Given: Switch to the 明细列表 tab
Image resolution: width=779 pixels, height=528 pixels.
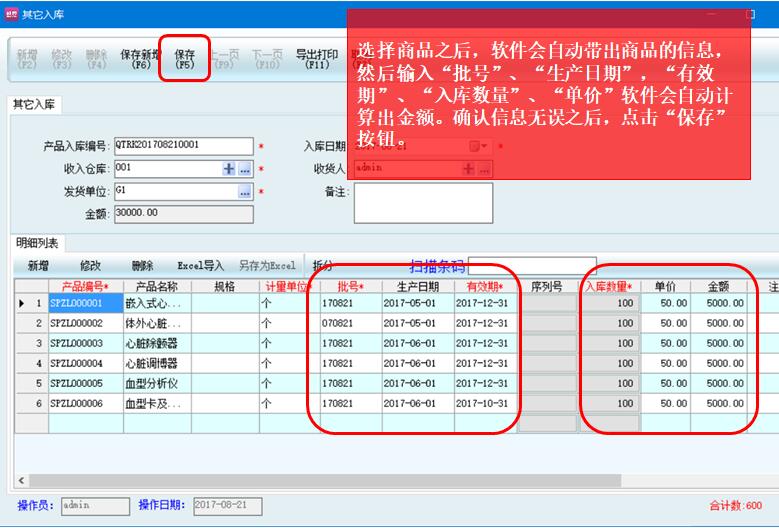Looking at the screenshot, I should [x=36, y=243].
